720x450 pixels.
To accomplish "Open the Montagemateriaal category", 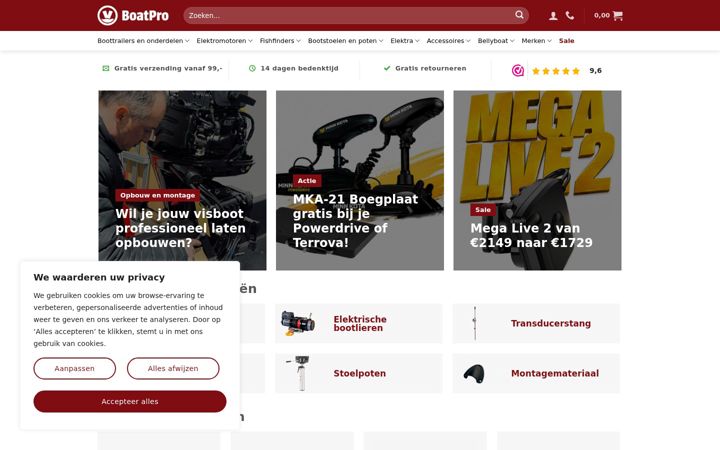I will point(536,373).
